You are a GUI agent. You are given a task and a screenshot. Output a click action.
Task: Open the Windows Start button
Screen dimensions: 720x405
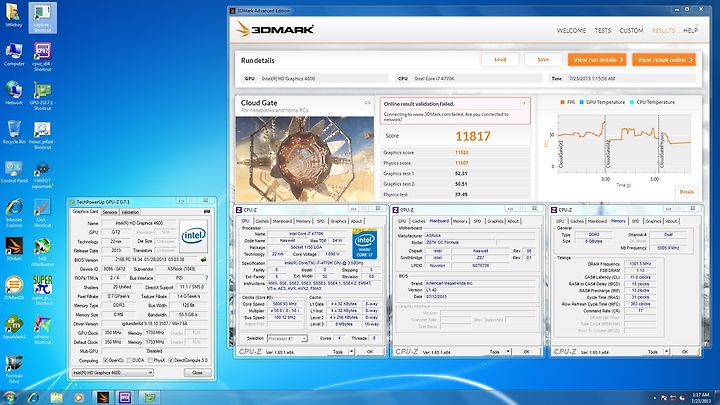[9, 397]
